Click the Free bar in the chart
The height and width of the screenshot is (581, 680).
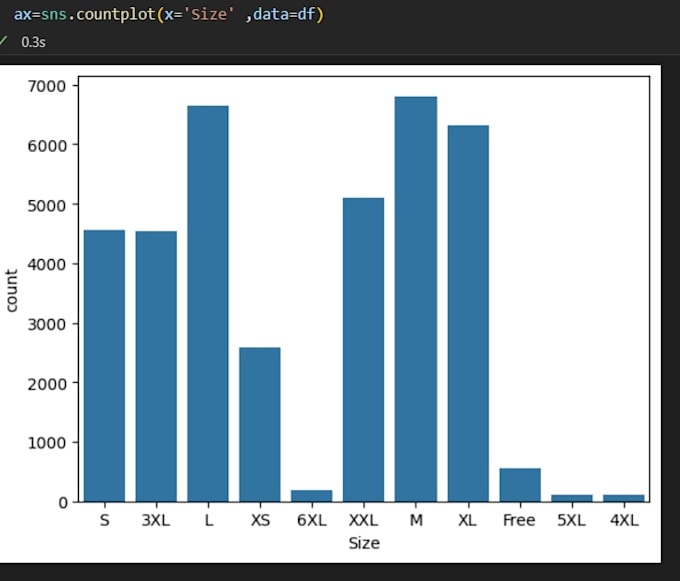520,485
